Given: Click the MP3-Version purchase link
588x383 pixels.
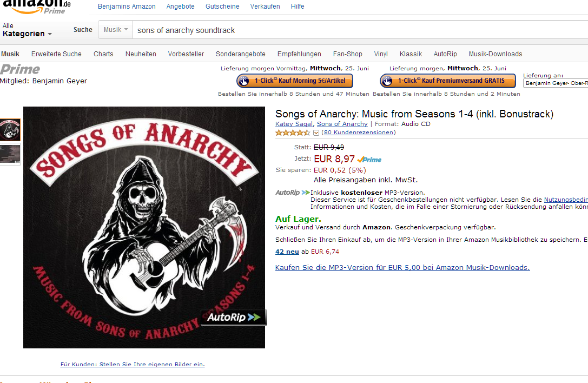Looking at the screenshot, I should pos(402,268).
